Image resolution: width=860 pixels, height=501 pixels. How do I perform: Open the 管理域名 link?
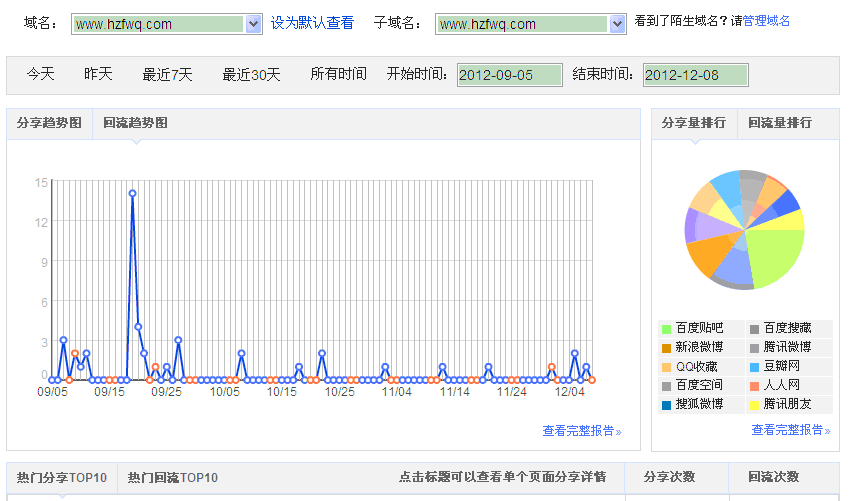pos(766,20)
